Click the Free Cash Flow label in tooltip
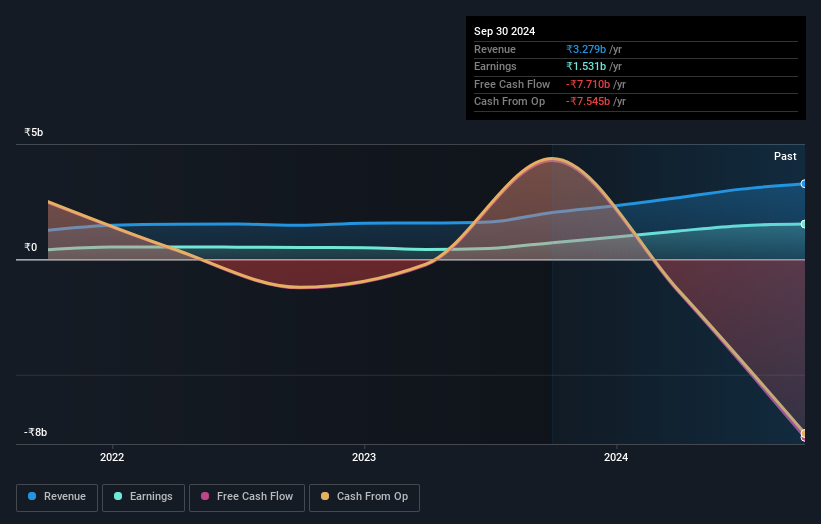The width and height of the screenshot is (821, 524). pyautogui.click(x=512, y=84)
